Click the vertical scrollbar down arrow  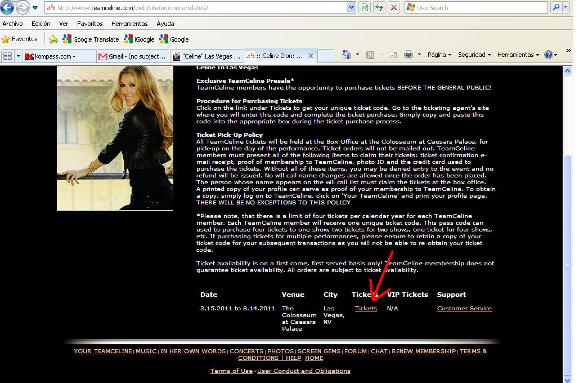568,378
